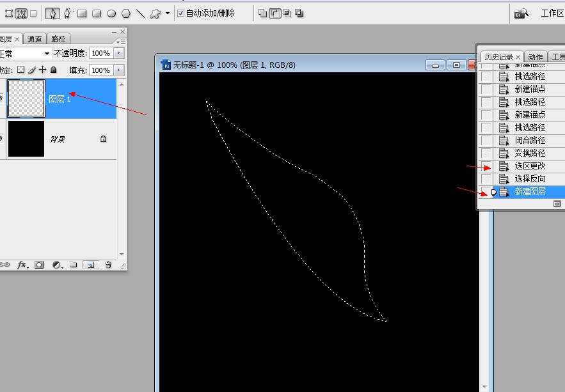Image resolution: width=565 pixels, height=392 pixels.
Task: Create a new adjustment layer
Action: (x=56, y=264)
